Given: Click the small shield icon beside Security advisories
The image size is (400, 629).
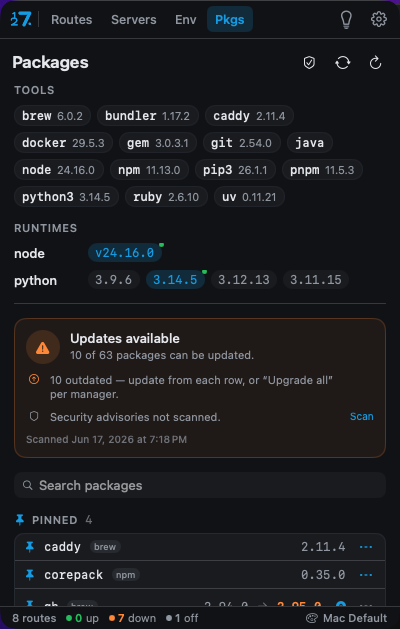Looking at the screenshot, I should [x=34, y=416].
